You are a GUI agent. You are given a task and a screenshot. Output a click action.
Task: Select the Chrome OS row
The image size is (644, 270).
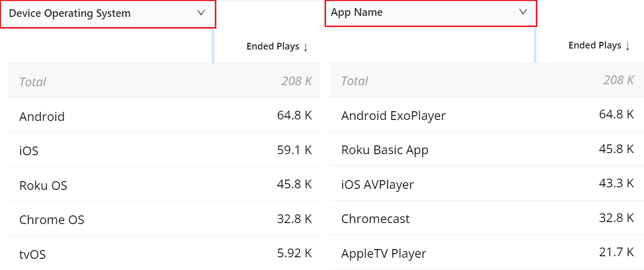tap(164, 219)
